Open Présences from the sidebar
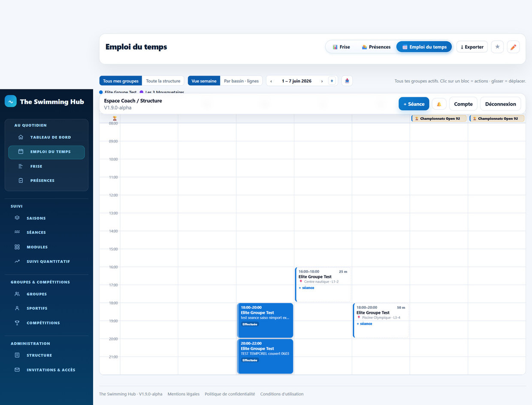This screenshot has height=405, width=532. pos(46,181)
